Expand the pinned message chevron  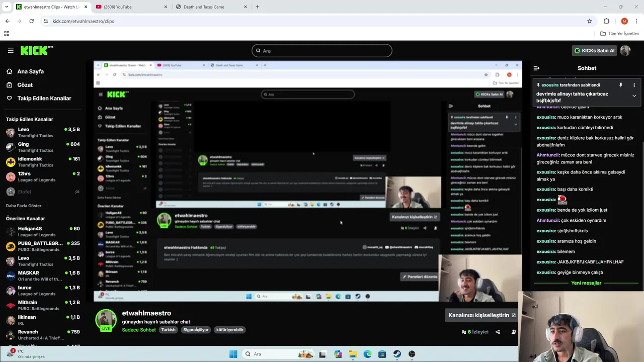tap(634, 96)
